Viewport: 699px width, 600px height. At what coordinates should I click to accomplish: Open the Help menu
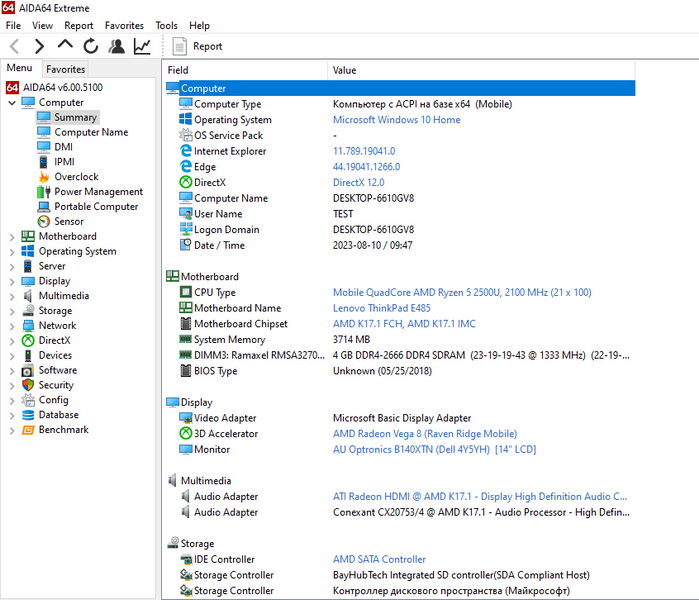tap(199, 25)
